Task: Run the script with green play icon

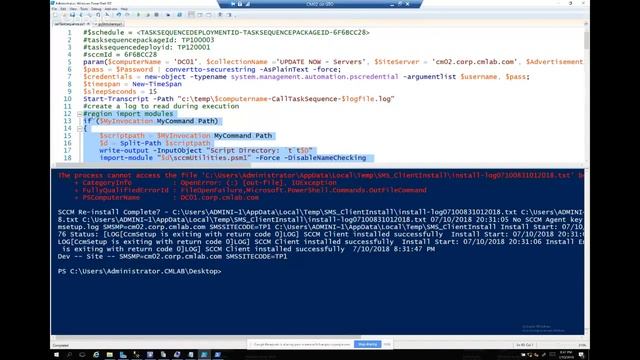Action: coord(138,15)
